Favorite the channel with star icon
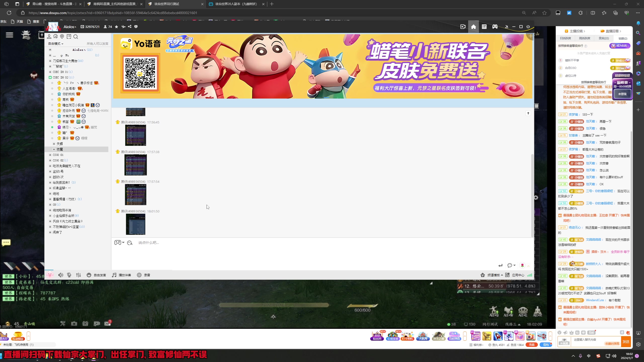Screen dimensions: 644x362 point(116,27)
